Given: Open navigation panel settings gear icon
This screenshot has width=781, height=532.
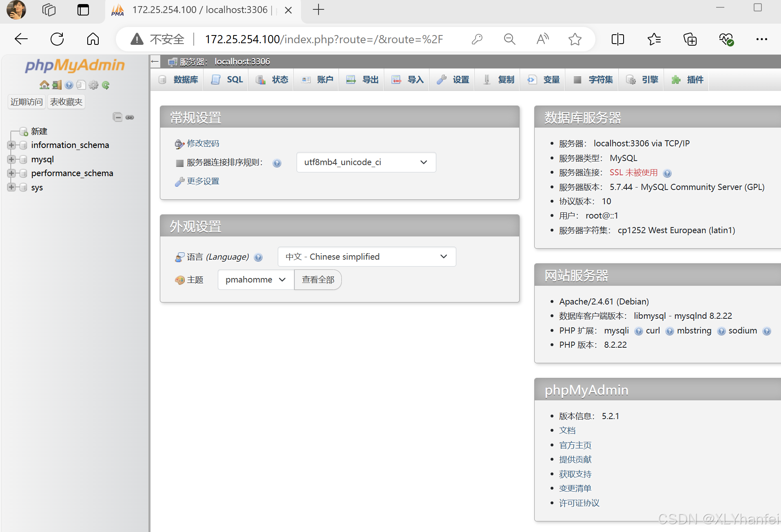Looking at the screenshot, I should 93,85.
